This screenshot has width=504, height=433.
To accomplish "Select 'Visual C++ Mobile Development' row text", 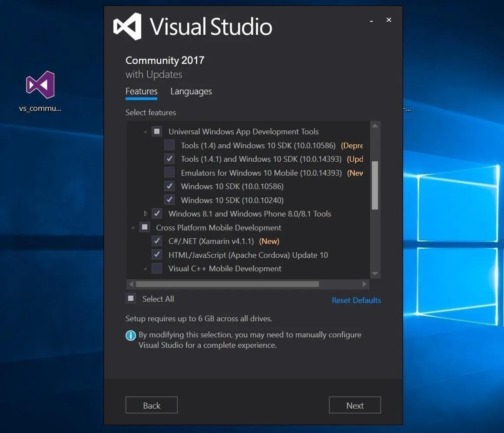I will click(x=225, y=268).
